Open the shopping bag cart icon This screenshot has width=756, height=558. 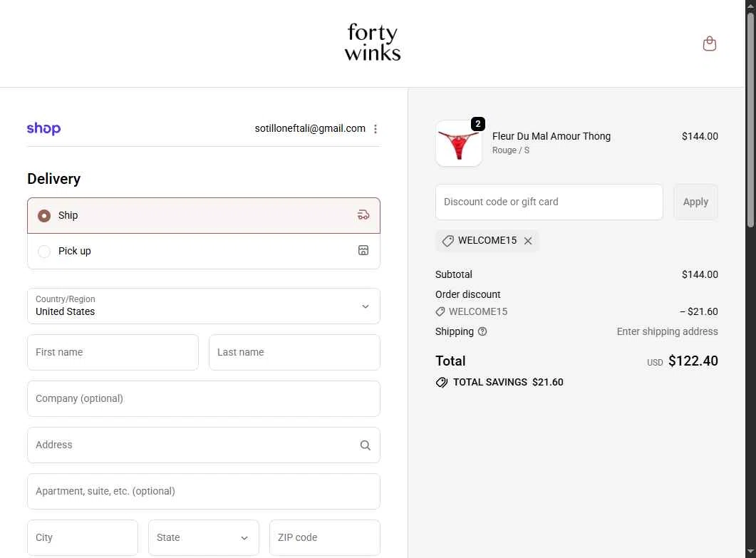click(x=709, y=44)
